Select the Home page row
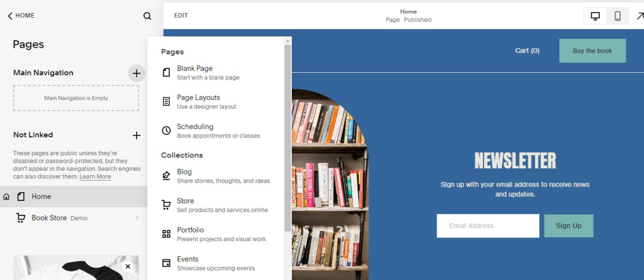 (x=74, y=197)
